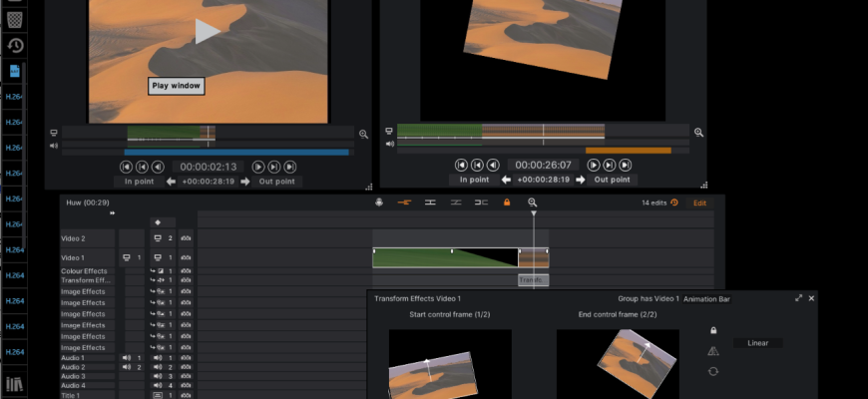Jump to end in record viewer
Screen dimensions: 868x399
coord(625,165)
